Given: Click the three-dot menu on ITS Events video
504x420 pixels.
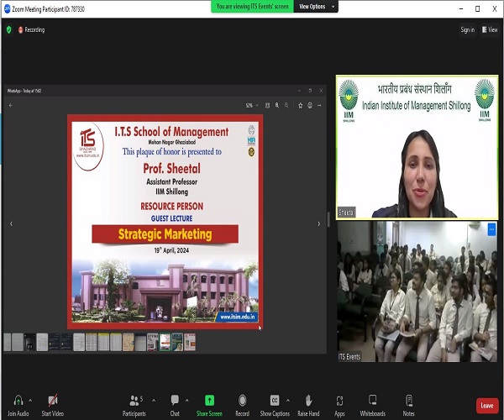Looking at the screenshot, I should click(491, 229).
